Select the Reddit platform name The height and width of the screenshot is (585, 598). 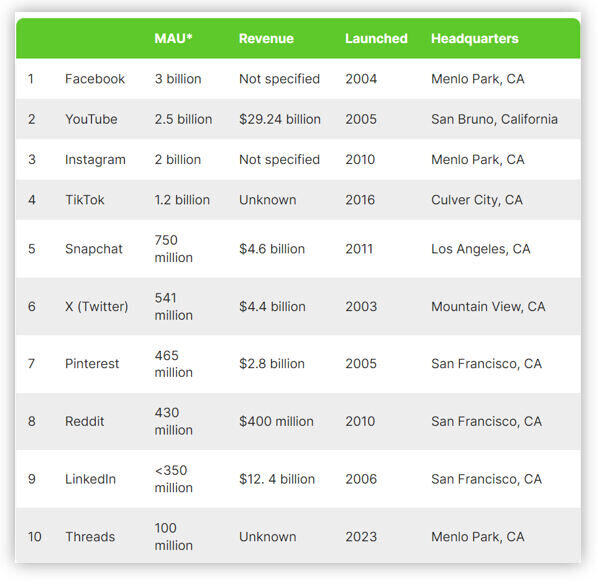(85, 421)
